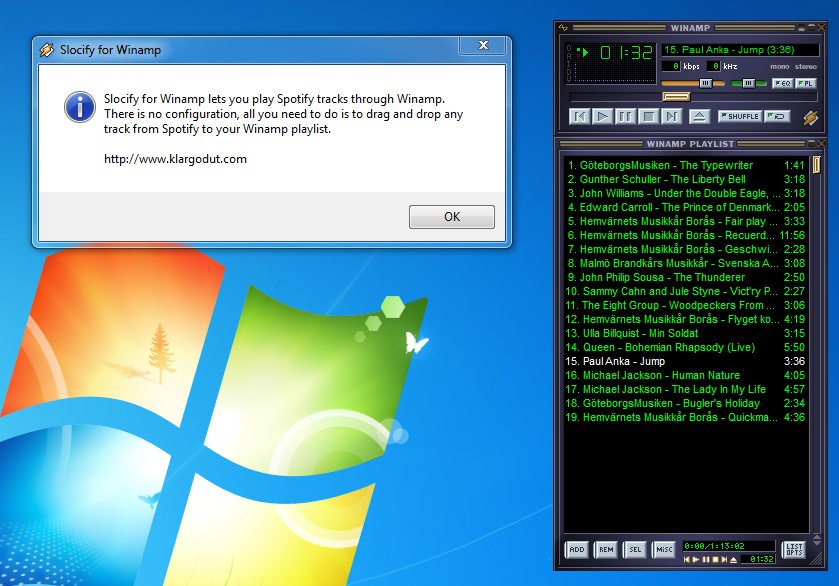
Task: Open the REM menu in the playlist
Action: point(606,550)
